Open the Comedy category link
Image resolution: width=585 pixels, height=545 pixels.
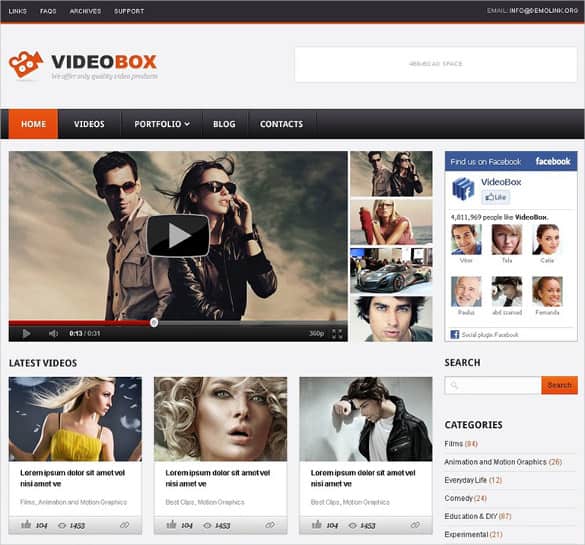pos(459,498)
